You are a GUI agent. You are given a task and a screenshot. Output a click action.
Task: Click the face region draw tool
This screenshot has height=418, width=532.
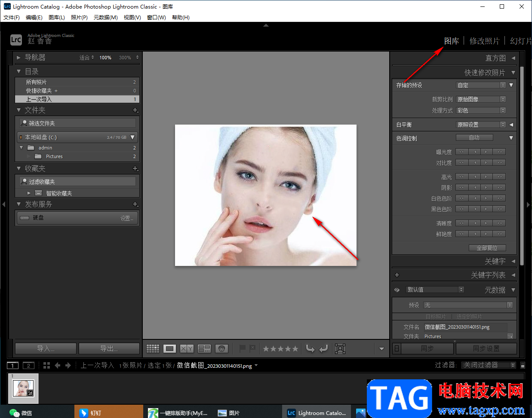tap(340, 349)
